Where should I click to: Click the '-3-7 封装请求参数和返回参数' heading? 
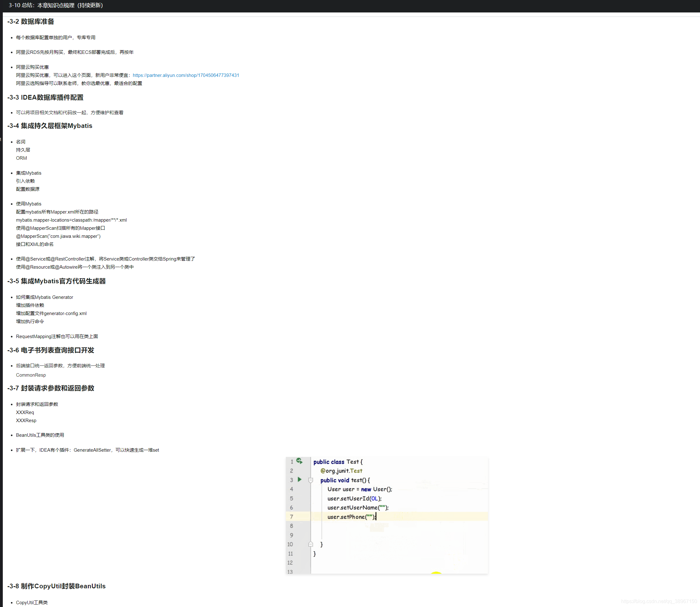[51, 388]
